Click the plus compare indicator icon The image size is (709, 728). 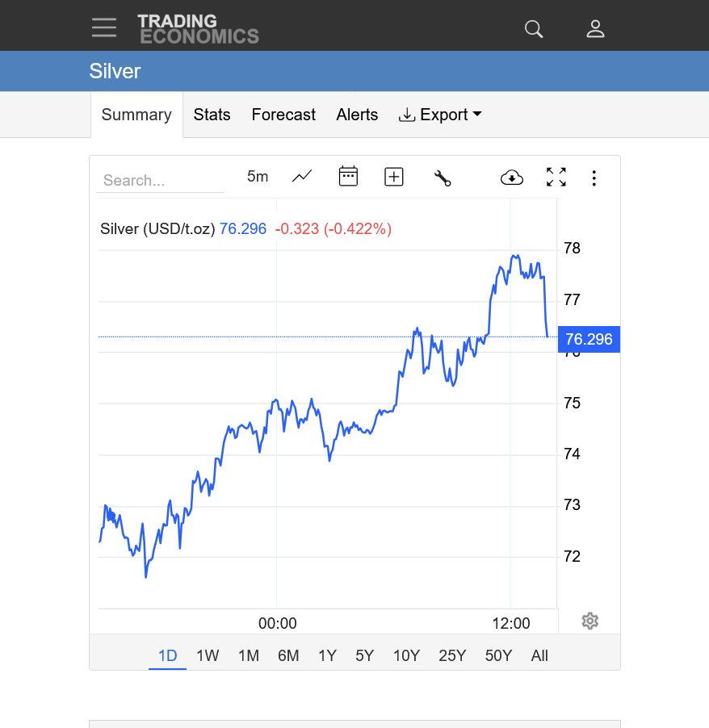tap(394, 177)
